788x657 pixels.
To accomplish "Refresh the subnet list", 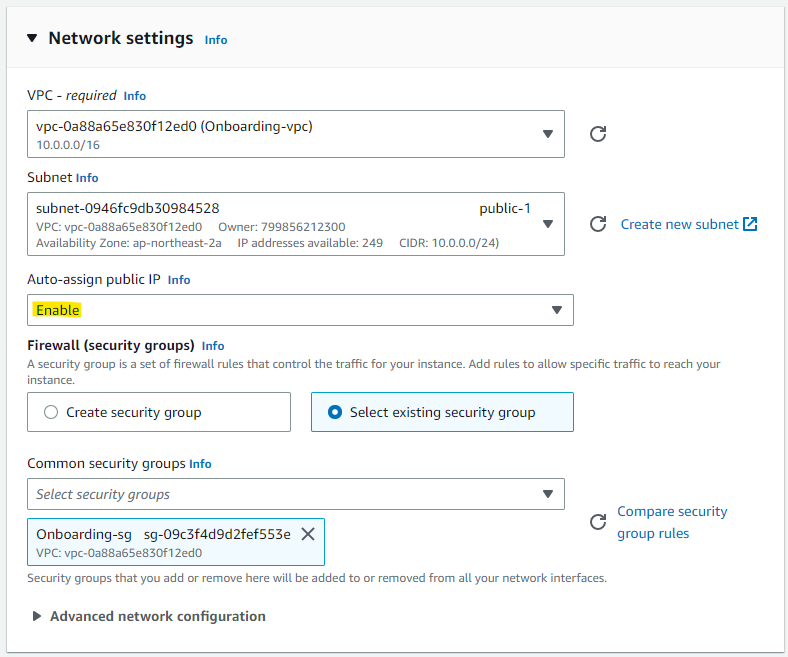I will (x=598, y=224).
